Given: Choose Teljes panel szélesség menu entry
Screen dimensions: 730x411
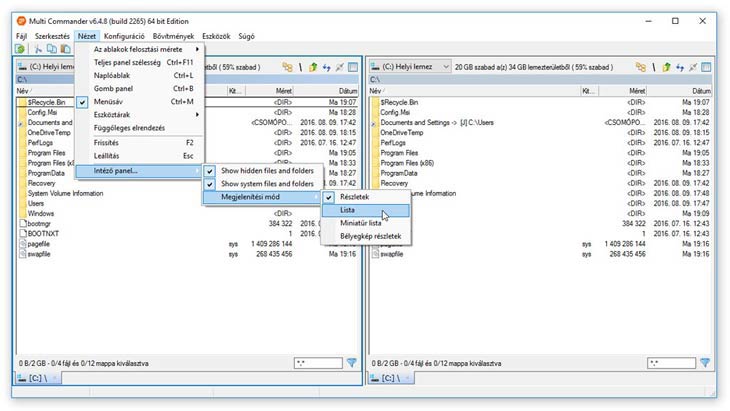Looking at the screenshot, I should pos(140,62).
